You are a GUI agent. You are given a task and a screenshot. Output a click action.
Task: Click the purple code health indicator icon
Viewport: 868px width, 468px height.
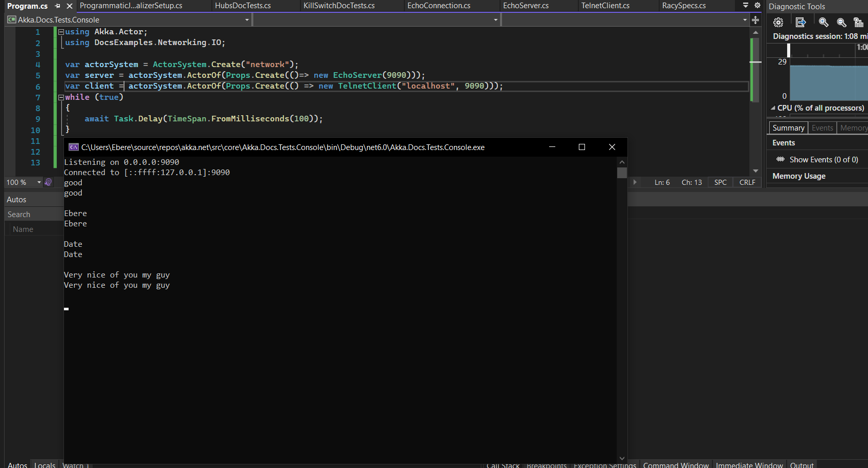[x=48, y=182]
